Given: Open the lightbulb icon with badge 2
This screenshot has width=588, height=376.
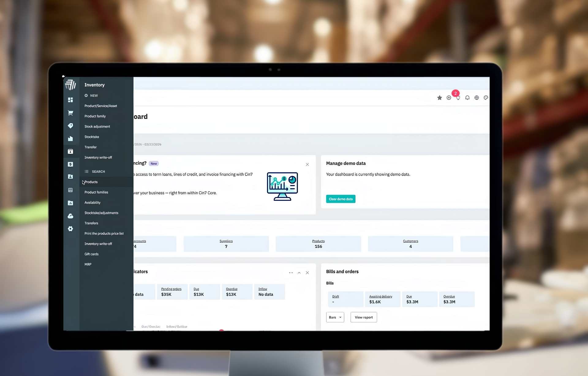Looking at the screenshot, I should pyautogui.click(x=458, y=98).
